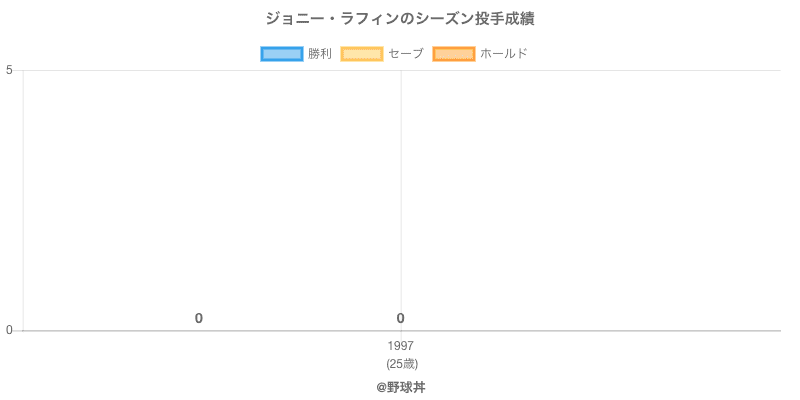Click the 0 data label above 1997

400,318
